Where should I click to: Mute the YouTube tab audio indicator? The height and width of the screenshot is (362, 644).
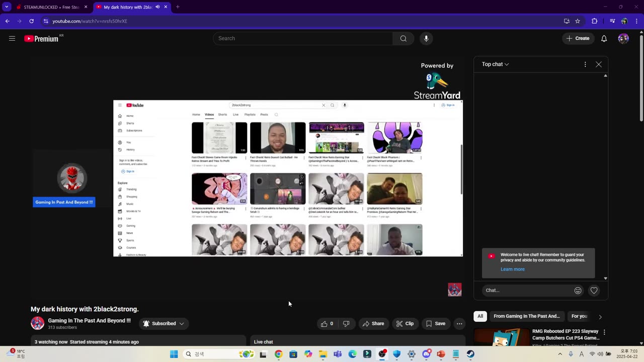157,7
